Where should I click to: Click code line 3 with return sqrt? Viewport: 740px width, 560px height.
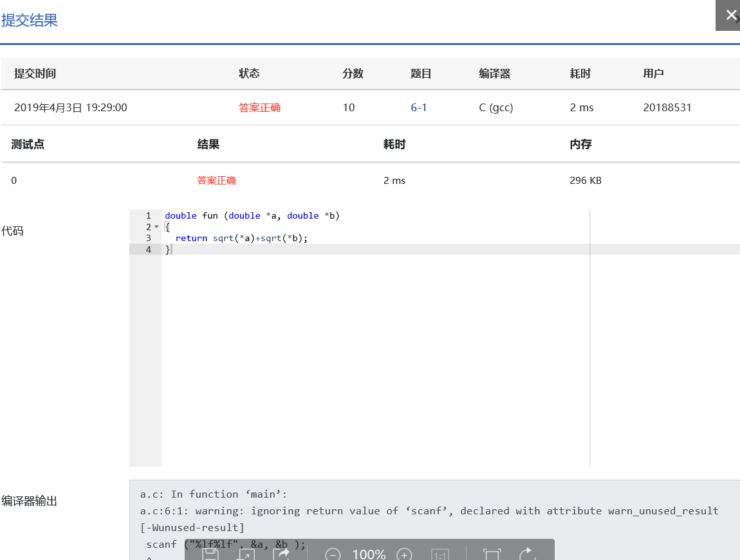[x=241, y=238]
